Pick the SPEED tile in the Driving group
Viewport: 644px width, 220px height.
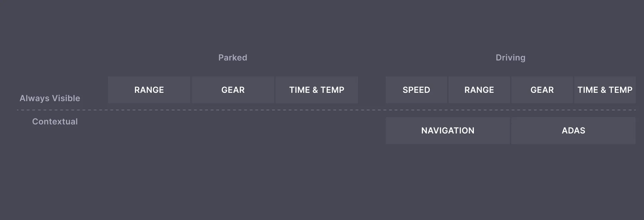[416, 90]
